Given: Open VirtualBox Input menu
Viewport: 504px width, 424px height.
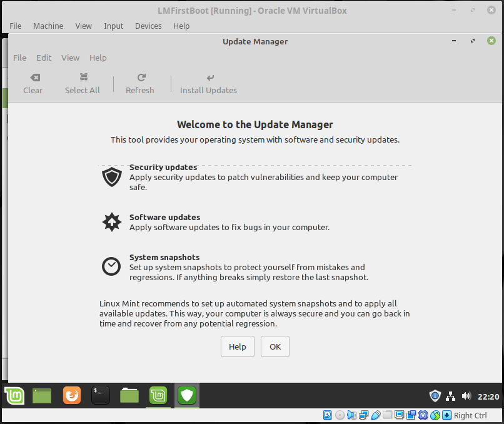Looking at the screenshot, I should pos(113,26).
